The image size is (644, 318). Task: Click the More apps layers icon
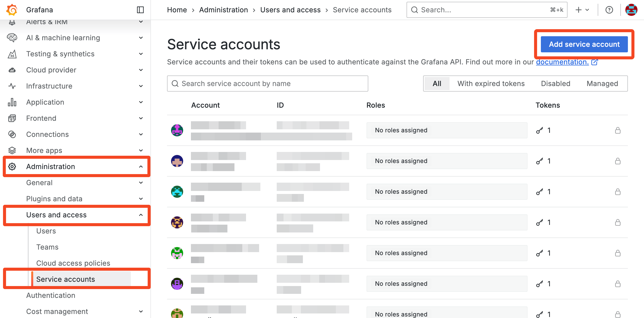point(12,150)
